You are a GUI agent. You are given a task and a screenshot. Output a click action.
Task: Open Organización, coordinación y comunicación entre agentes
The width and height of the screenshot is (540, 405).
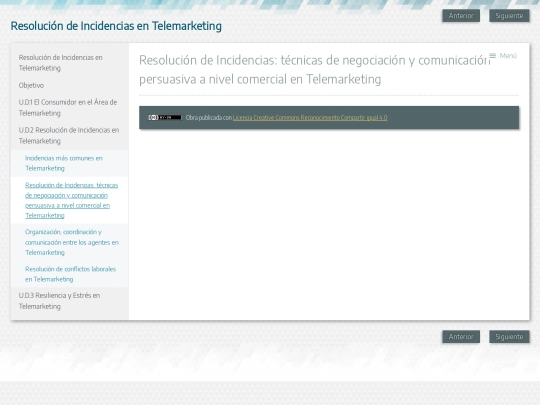72,242
